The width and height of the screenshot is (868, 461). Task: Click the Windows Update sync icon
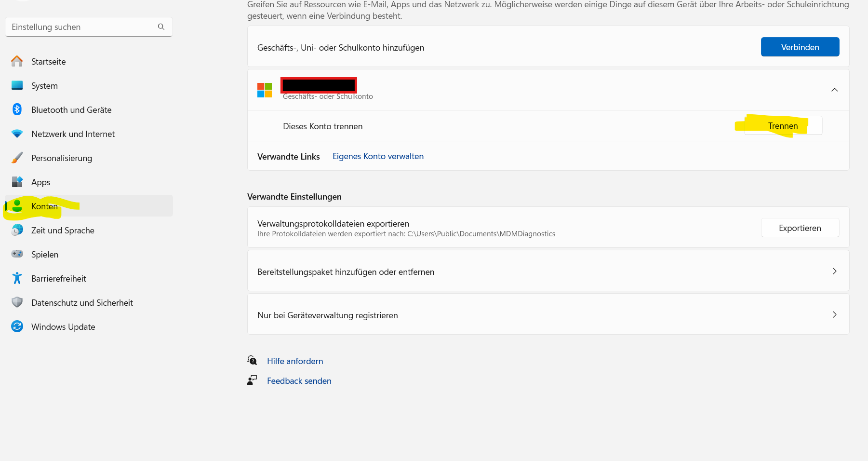pyautogui.click(x=17, y=326)
